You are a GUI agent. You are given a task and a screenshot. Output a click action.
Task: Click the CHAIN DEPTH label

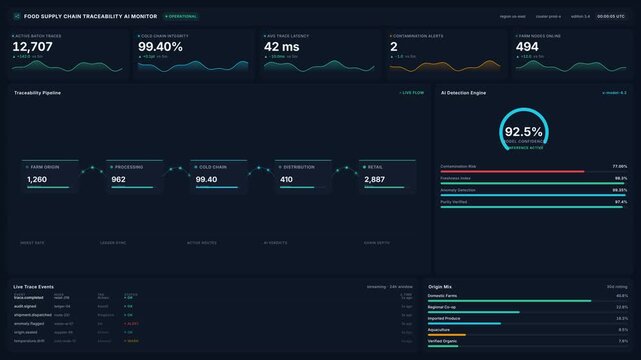(377, 243)
